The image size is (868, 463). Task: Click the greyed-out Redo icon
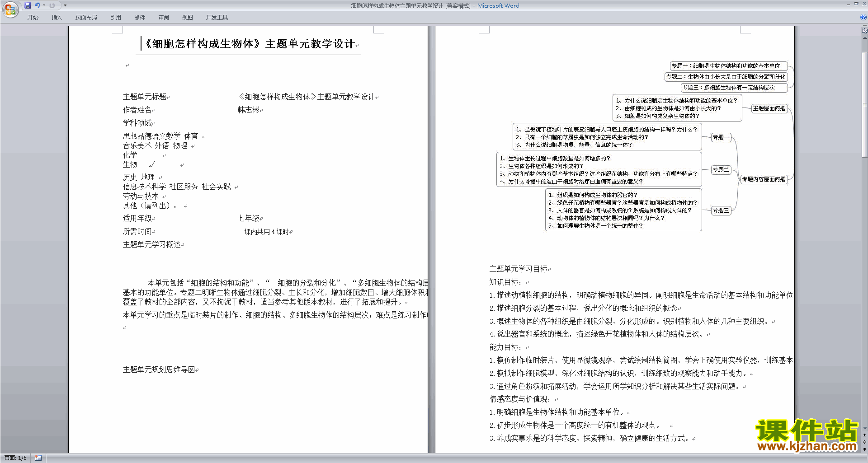point(52,5)
